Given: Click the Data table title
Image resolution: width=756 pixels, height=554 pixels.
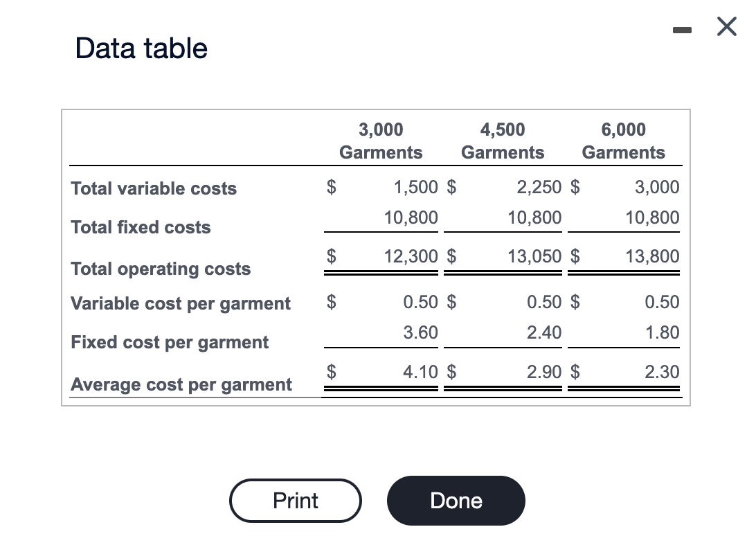Looking at the screenshot, I should (x=141, y=47).
